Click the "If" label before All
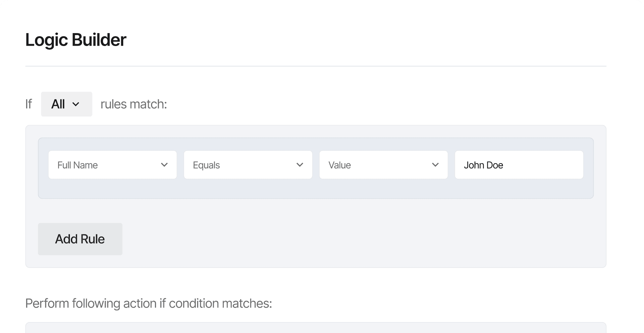The image size is (644, 333). (29, 104)
